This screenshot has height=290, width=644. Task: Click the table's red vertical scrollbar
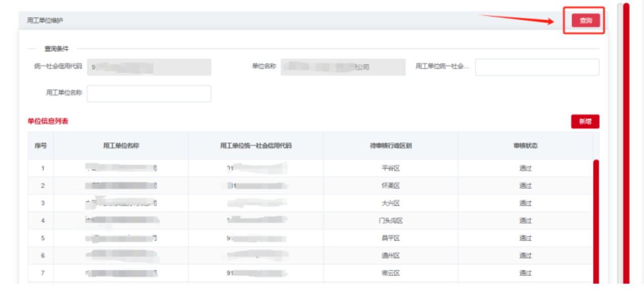coord(596,222)
